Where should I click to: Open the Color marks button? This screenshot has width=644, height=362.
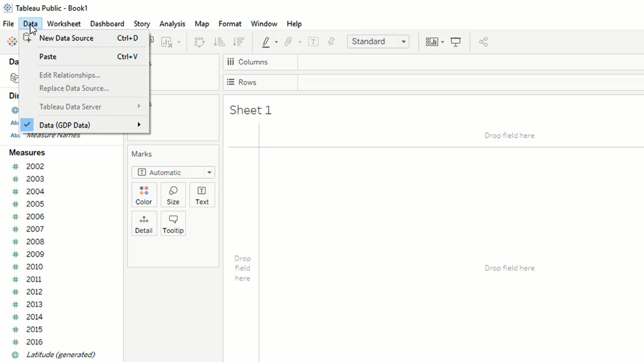tap(143, 195)
